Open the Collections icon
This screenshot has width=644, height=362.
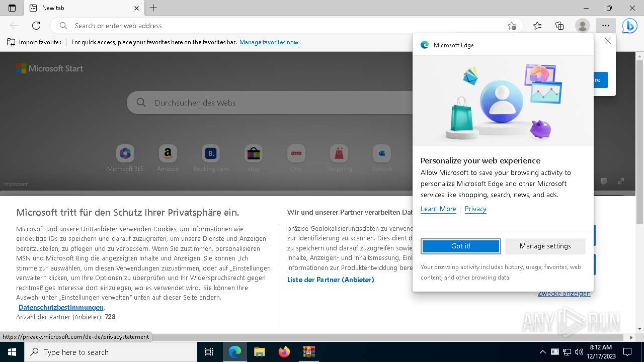559,26
